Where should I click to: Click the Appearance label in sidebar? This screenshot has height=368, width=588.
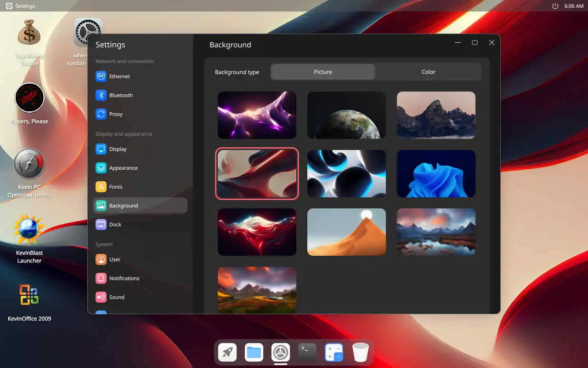(x=124, y=168)
